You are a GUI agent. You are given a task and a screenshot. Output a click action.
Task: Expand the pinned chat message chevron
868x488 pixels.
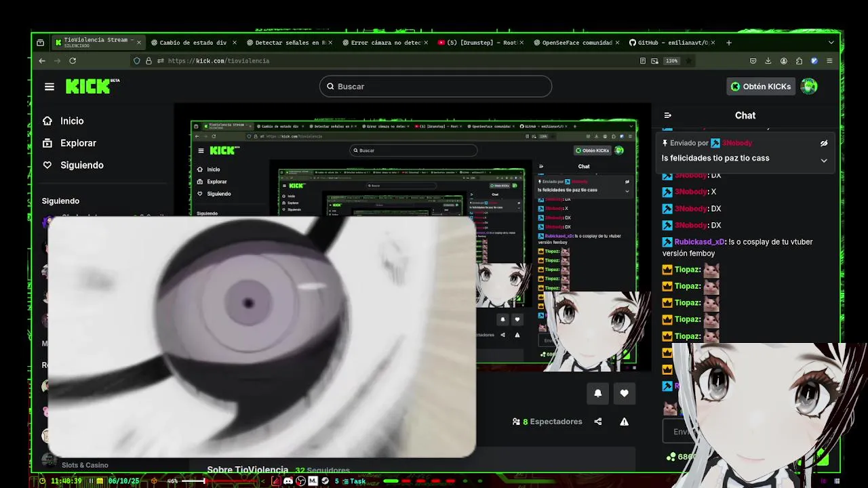coord(824,161)
